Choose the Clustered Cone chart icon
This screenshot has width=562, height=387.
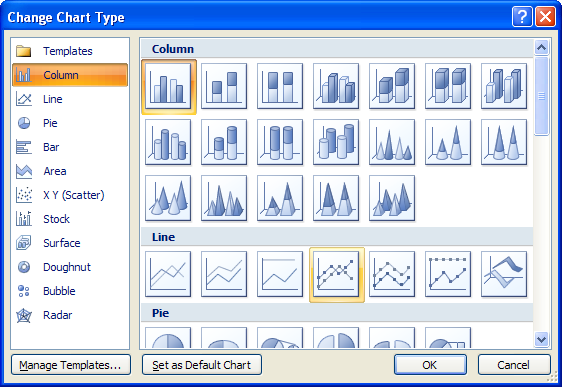(392, 142)
